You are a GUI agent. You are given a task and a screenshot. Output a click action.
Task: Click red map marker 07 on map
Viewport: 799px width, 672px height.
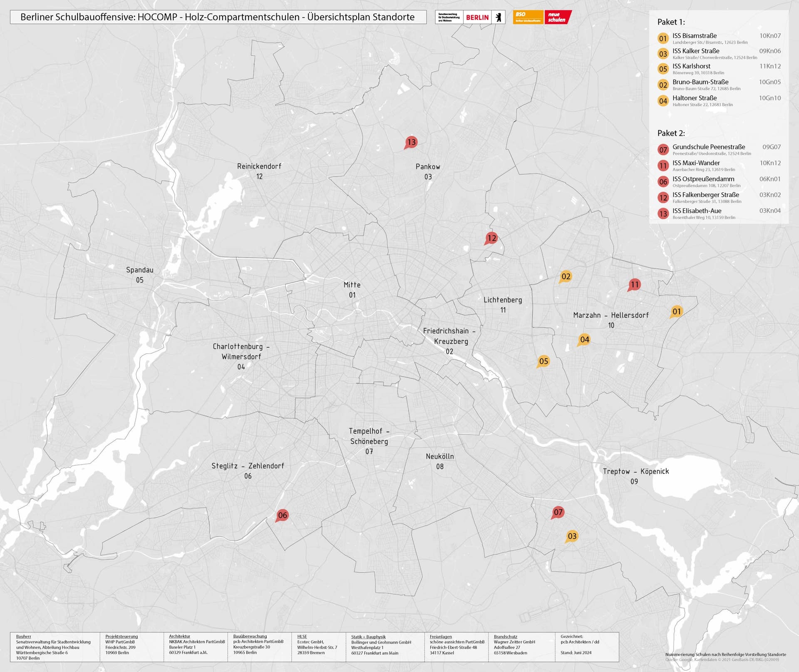558,512
